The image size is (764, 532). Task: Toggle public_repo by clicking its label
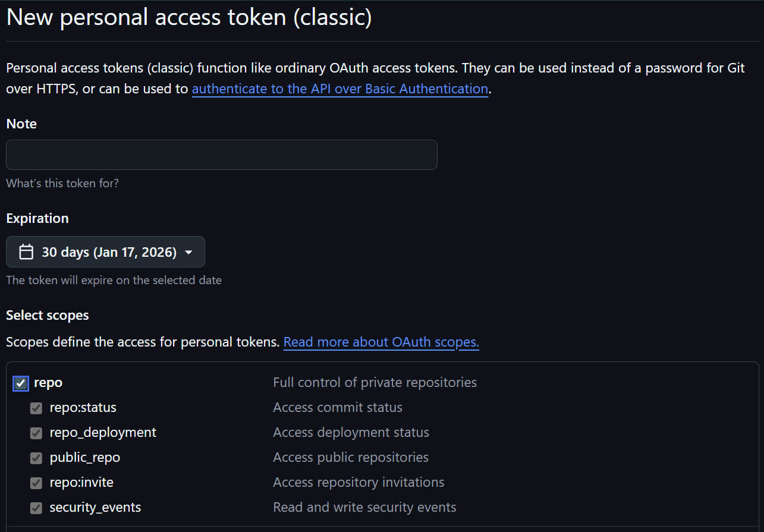pyautogui.click(x=84, y=458)
